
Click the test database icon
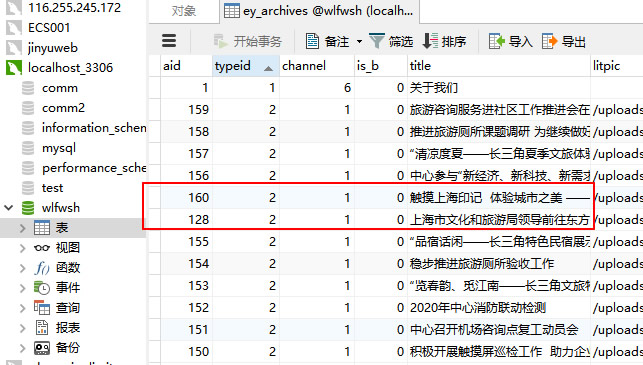[x=28, y=188]
